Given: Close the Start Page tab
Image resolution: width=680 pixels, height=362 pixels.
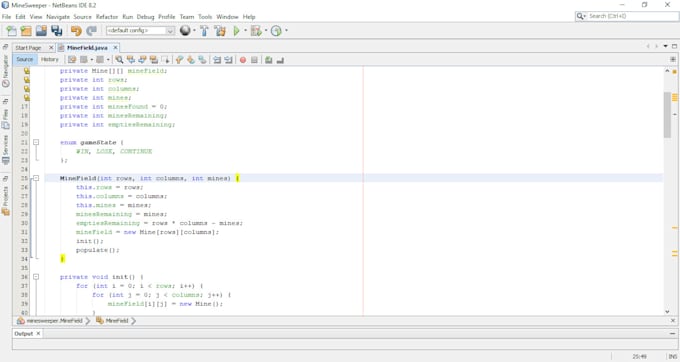Looking at the screenshot, I should click(51, 48).
